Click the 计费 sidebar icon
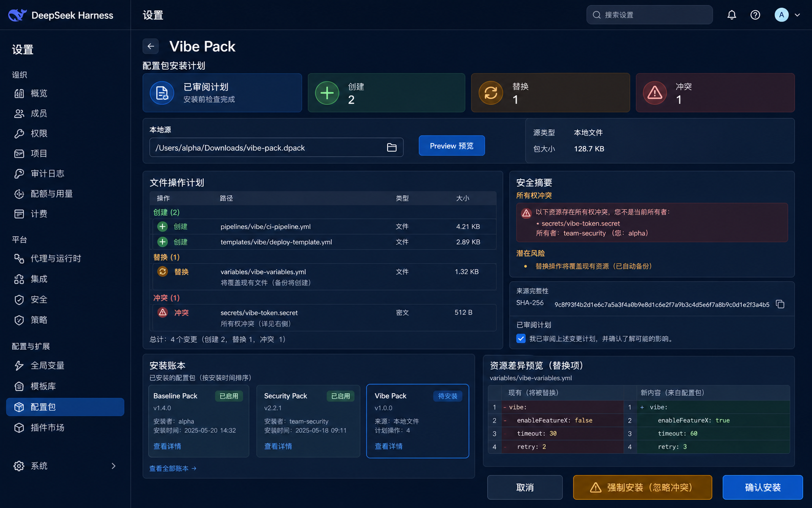 point(19,214)
